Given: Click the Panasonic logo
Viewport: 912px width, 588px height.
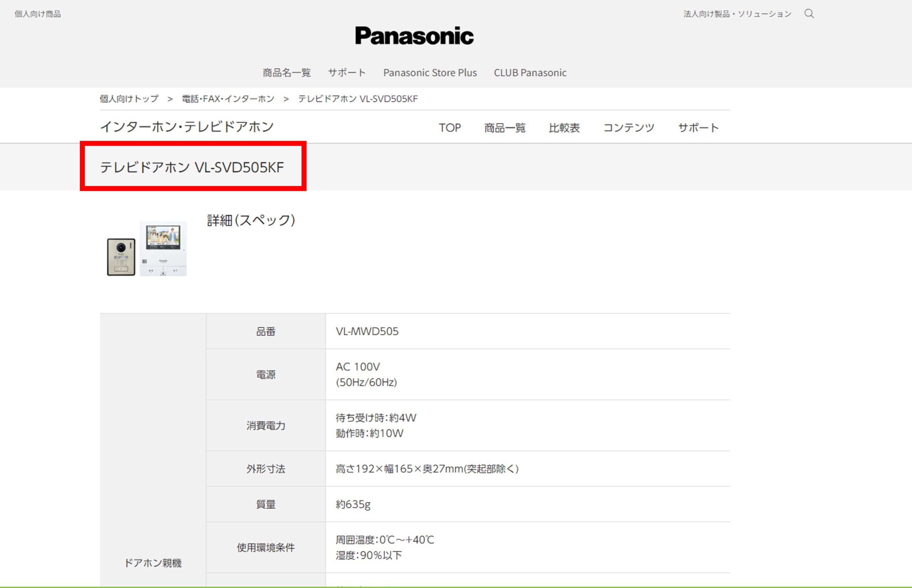Looking at the screenshot, I should click(414, 36).
